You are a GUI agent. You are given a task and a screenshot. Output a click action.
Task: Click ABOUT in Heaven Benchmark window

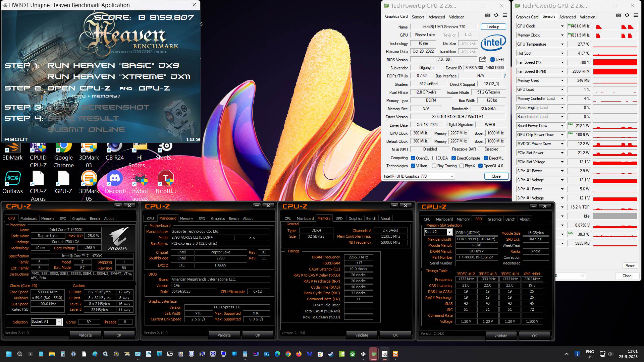tap(16, 139)
